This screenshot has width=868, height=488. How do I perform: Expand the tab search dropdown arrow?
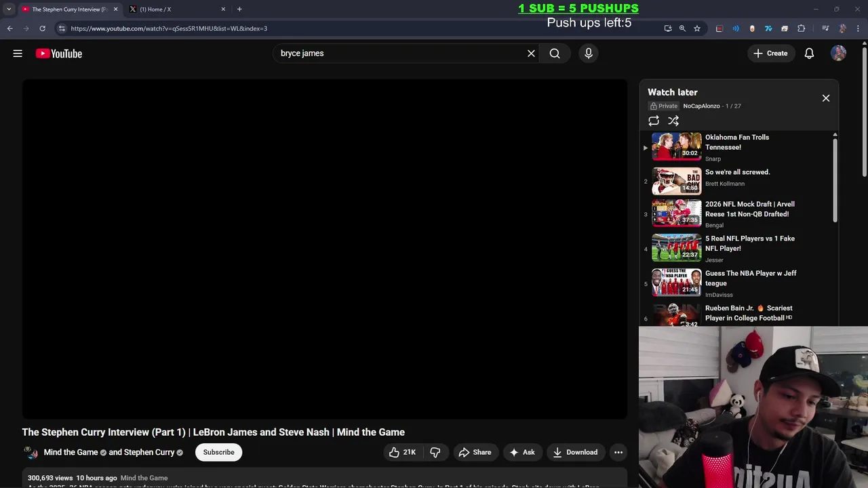[9, 9]
